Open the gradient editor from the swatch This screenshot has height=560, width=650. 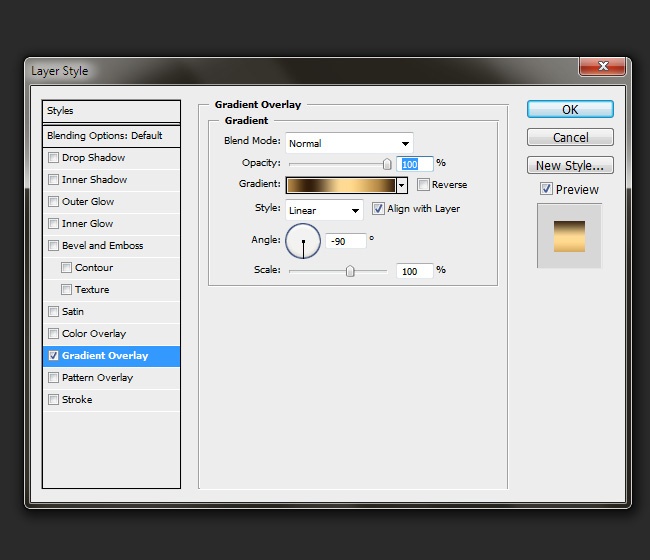pyautogui.click(x=341, y=185)
